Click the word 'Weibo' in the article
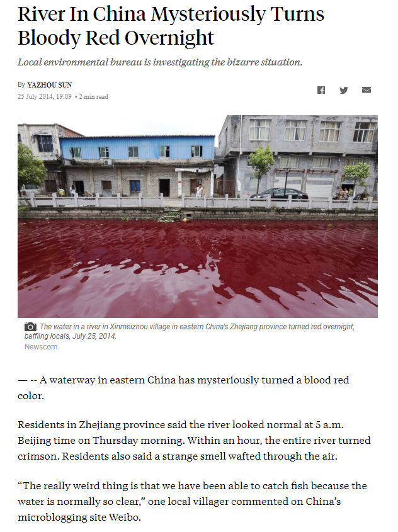398x532 pixels. click(x=123, y=518)
